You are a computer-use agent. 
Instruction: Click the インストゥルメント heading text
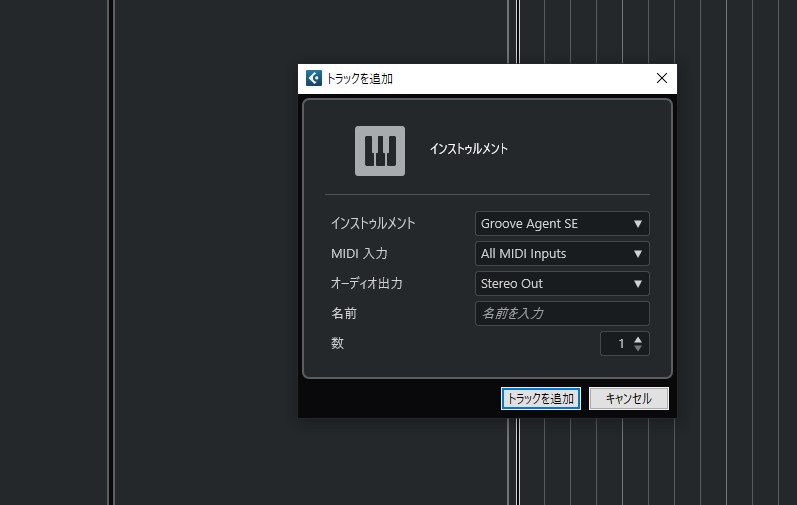[x=469, y=149]
